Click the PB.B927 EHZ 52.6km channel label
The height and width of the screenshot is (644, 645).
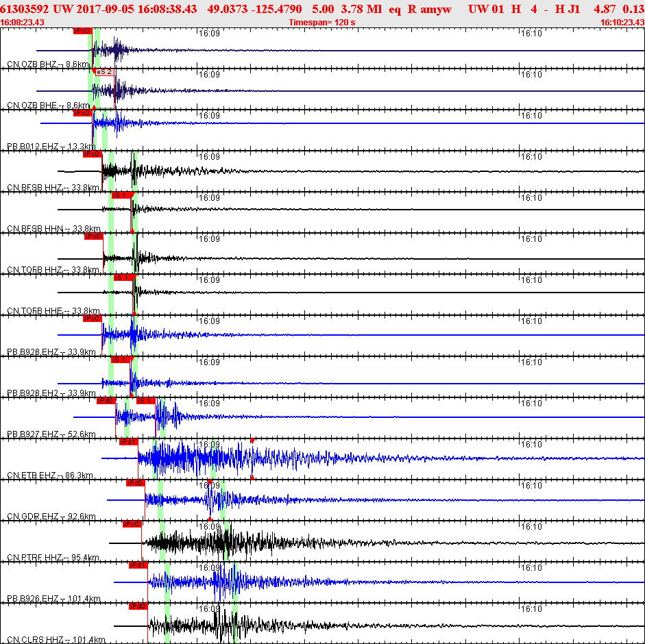(x=51, y=434)
